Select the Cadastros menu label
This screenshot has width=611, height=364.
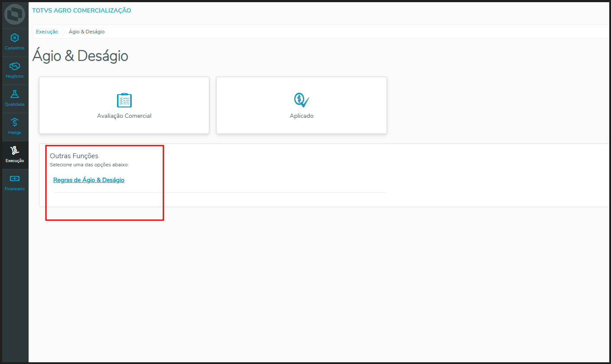(15, 48)
